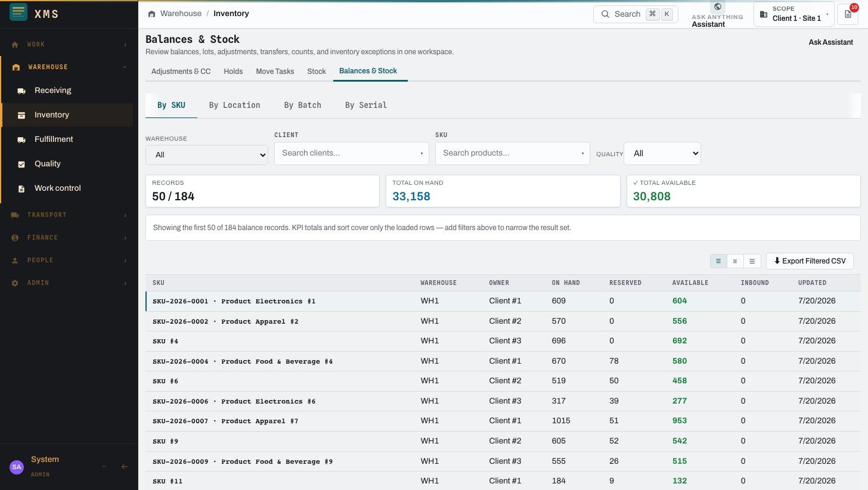
Task: Open the user menu chevron beside System
Action: pos(104,467)
